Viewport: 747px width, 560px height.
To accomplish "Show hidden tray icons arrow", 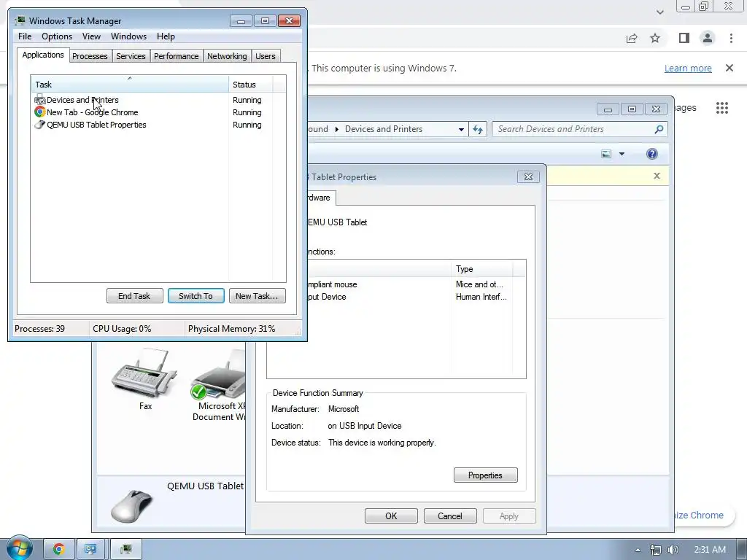I will point(638,550).
